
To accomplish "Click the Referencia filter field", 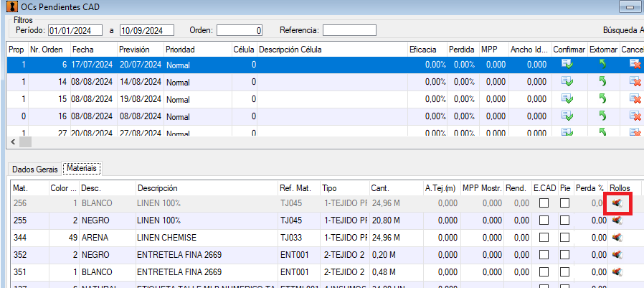I will [x=349, y=30].
